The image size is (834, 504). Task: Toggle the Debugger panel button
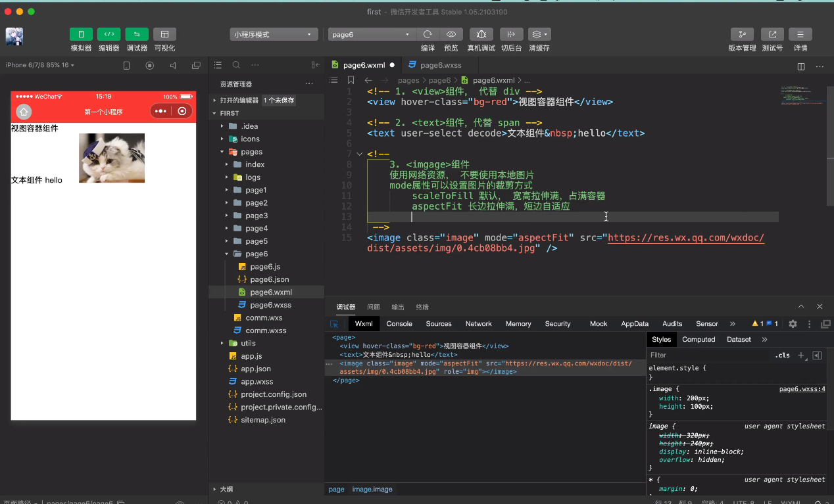[137, 34]
